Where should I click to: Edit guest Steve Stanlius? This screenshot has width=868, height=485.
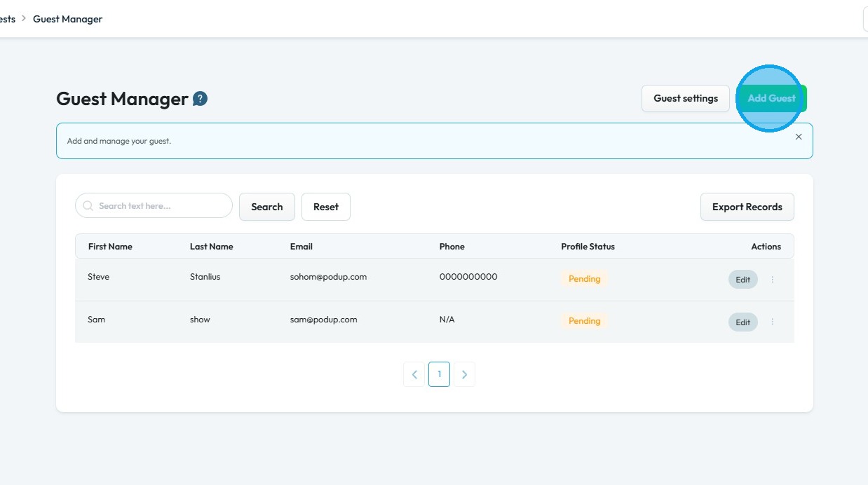point(742,280)
